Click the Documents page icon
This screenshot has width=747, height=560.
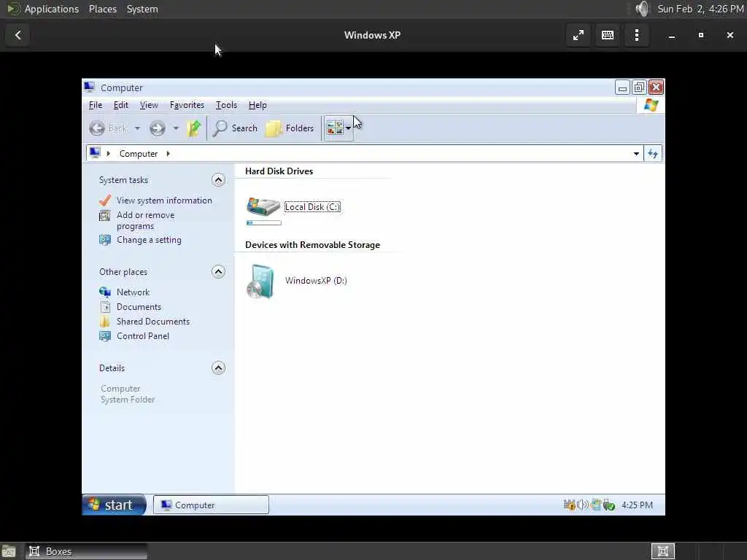[105, 307]
